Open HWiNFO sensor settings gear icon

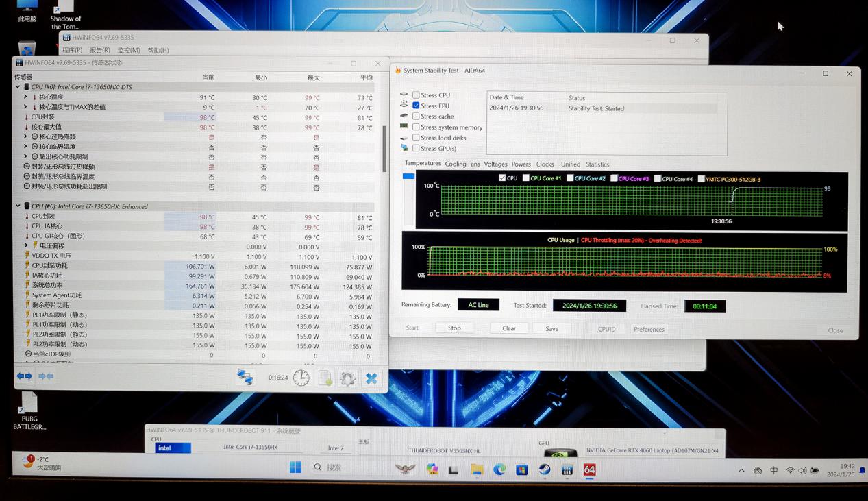tap(347, 378)
